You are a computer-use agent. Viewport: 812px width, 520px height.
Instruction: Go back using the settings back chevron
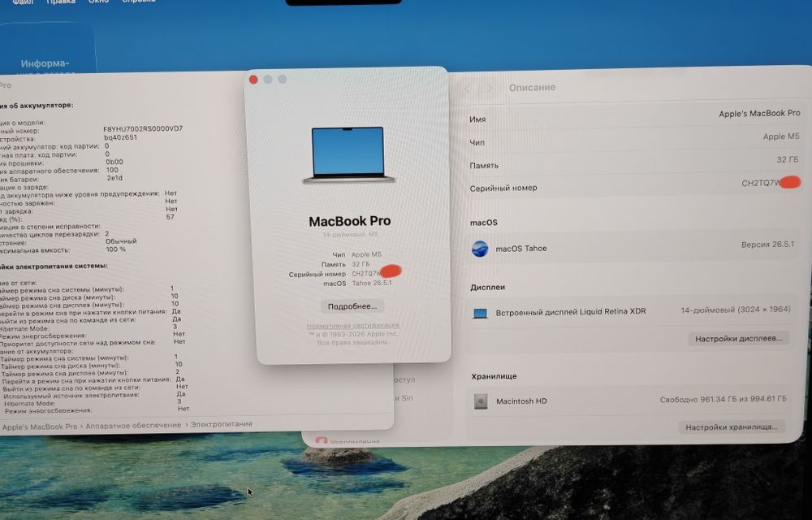(x=469, y=89)
